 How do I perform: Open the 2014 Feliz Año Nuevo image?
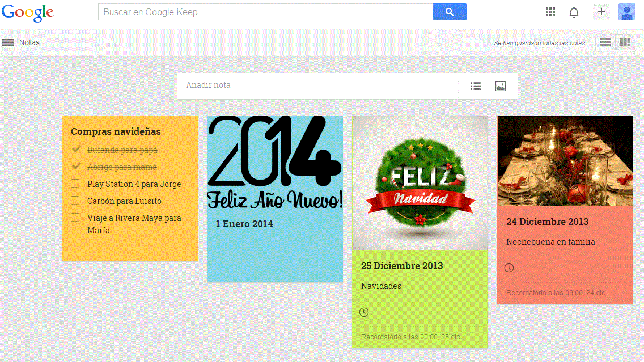pyautogui.click(x=275, y=163)
